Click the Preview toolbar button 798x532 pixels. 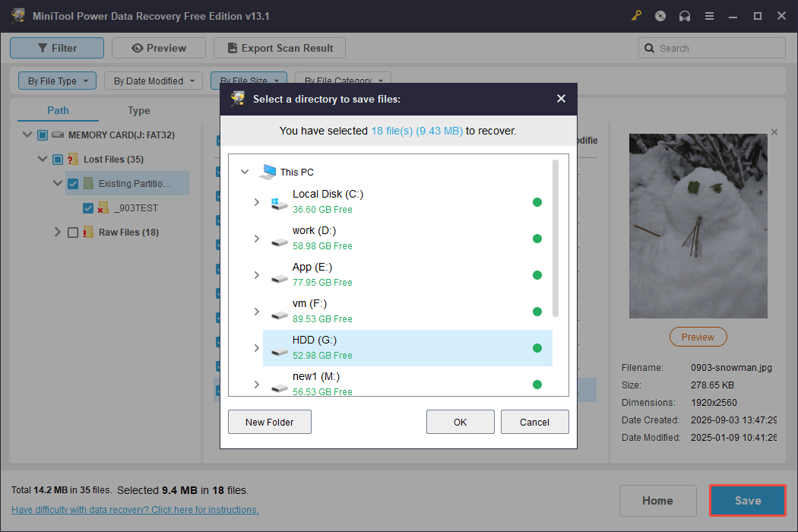[159, 48]
